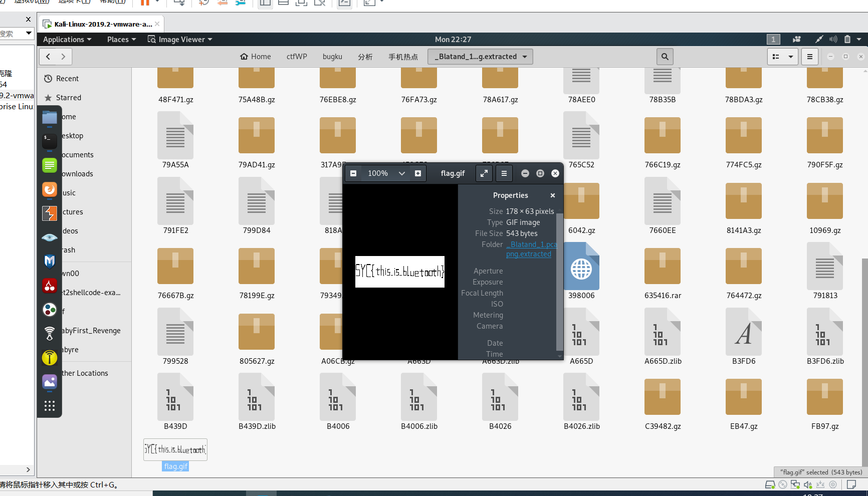Image resolution: width=868 pixels, height=496 pixels.
Task: Select the 635416.rar archive
Action: tap(663, 266)
